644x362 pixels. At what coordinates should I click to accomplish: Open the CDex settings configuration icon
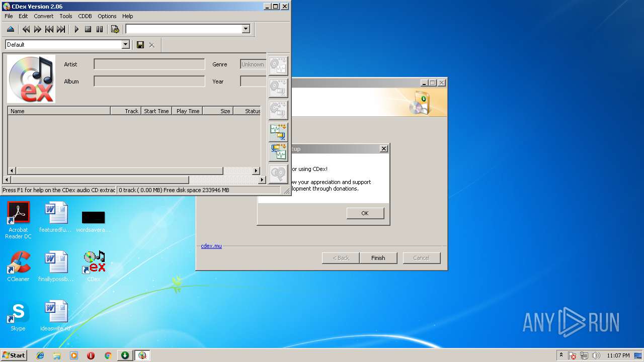click(x=115, y=29)
